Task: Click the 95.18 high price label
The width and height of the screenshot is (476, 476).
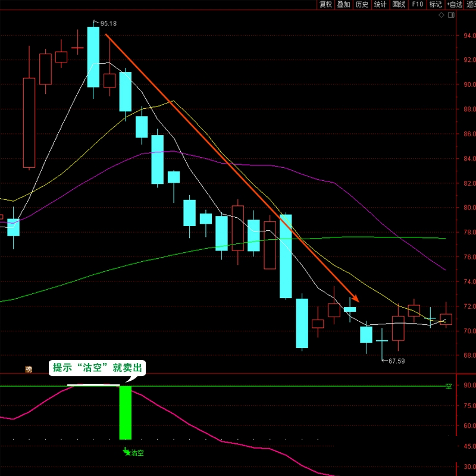Action: [x=108, y=23]
